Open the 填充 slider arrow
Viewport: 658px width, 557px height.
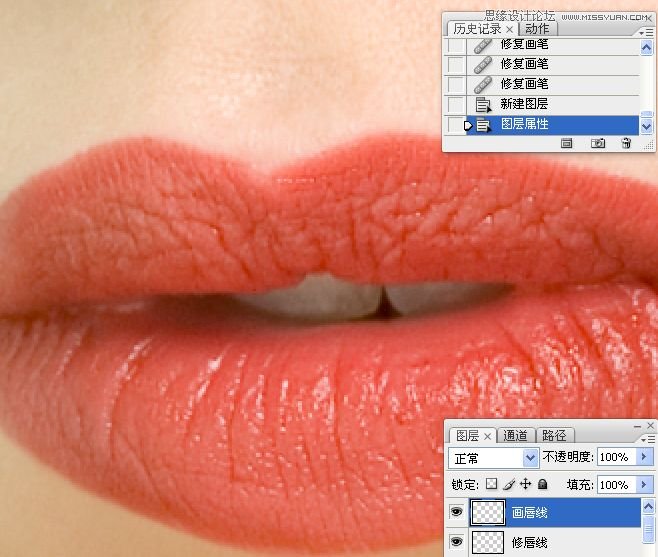point(644,485)
